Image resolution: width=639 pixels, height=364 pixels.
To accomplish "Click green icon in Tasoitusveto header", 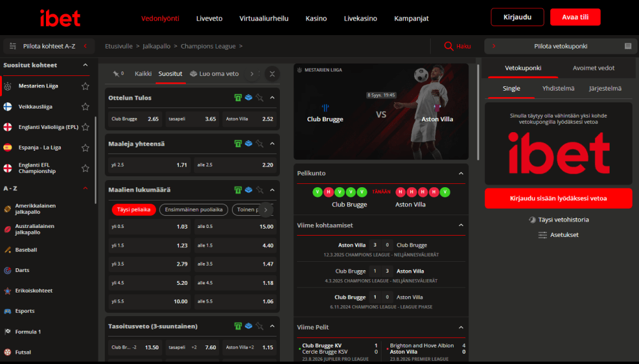I will coord(238,326).
